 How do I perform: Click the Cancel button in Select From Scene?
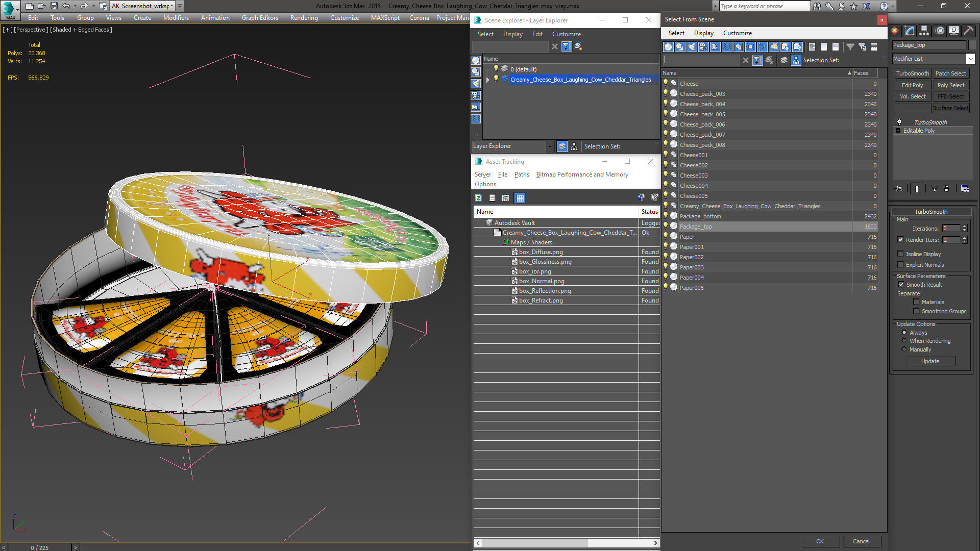861,541
